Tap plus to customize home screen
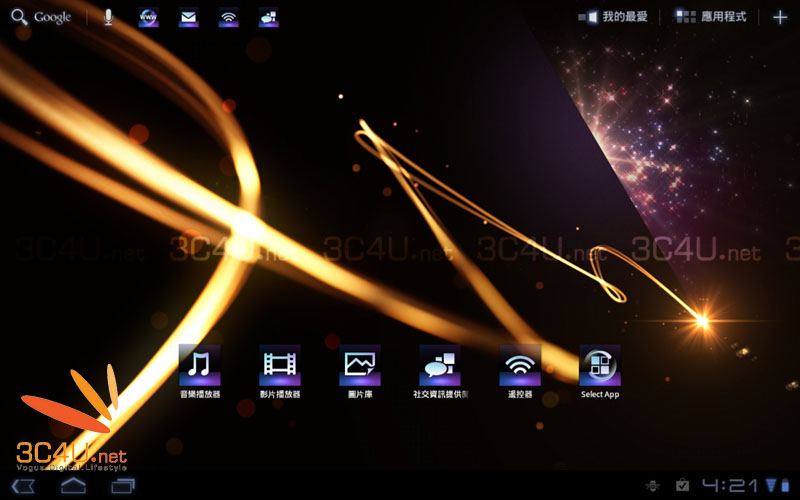This screenshot has height=500, width=800. pyautogui.click(x=780, y=17)
